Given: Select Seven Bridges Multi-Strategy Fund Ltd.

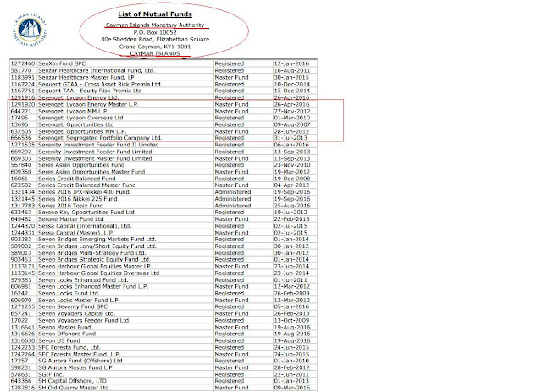Looking at the screenshot, I should click(x=92, y=252).
